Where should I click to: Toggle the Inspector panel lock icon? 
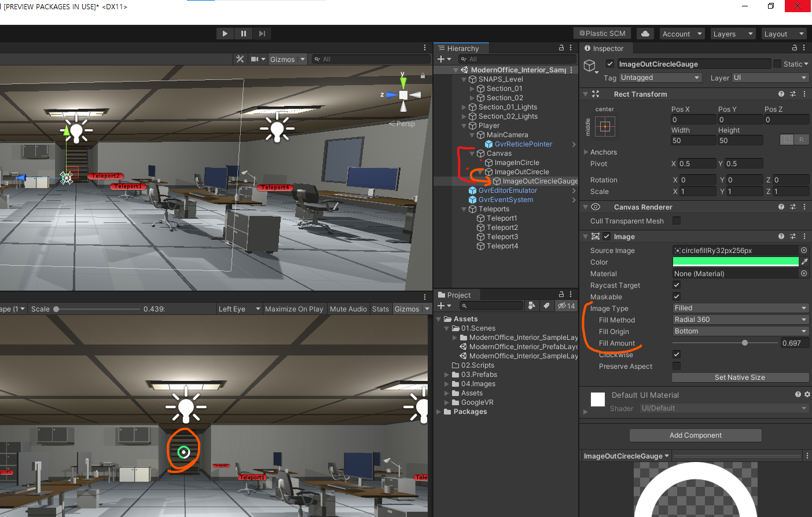(795, 48)
